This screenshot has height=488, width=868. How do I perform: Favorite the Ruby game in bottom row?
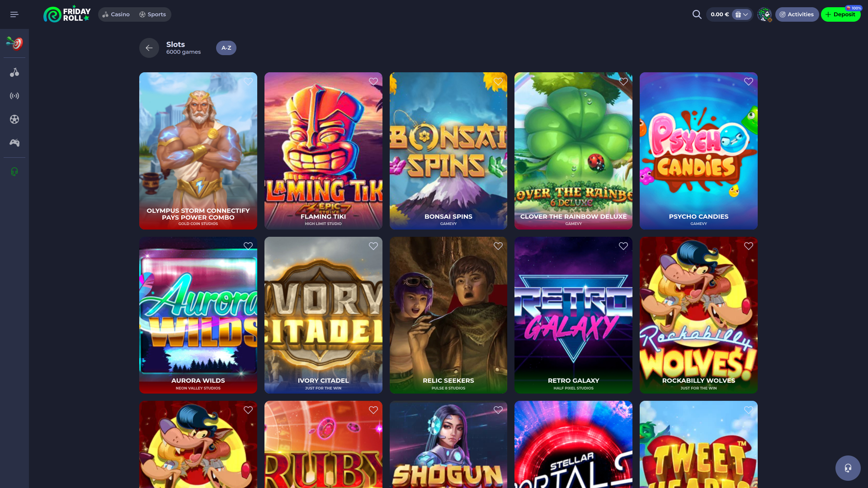click(373, 410)
